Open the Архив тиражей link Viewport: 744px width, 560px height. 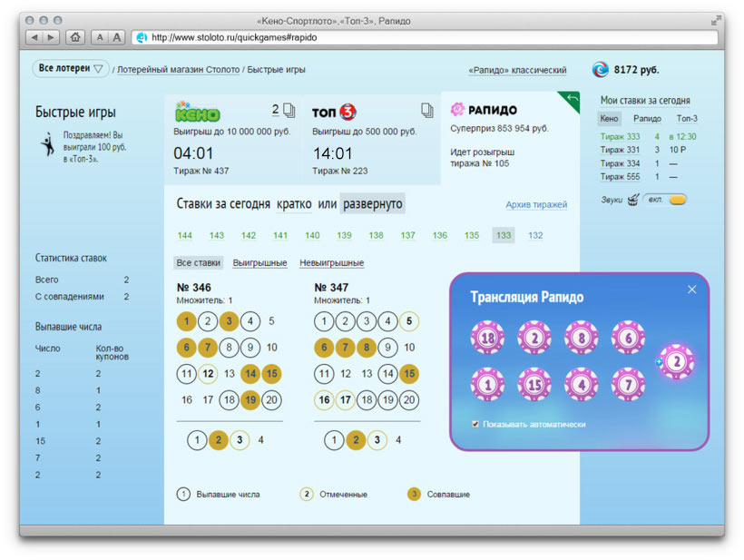coord(536,205)
